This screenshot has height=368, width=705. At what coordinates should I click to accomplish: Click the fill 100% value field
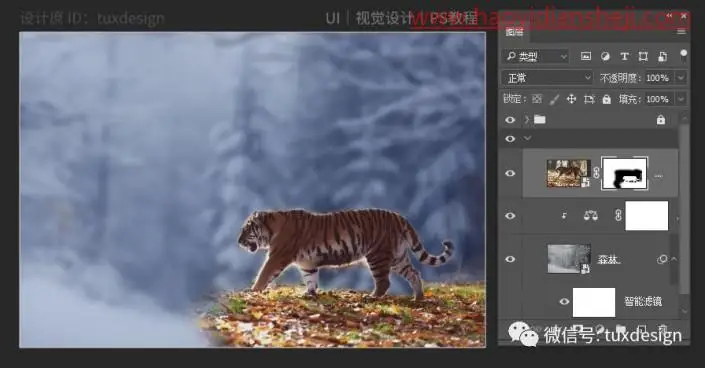(657, 99)
